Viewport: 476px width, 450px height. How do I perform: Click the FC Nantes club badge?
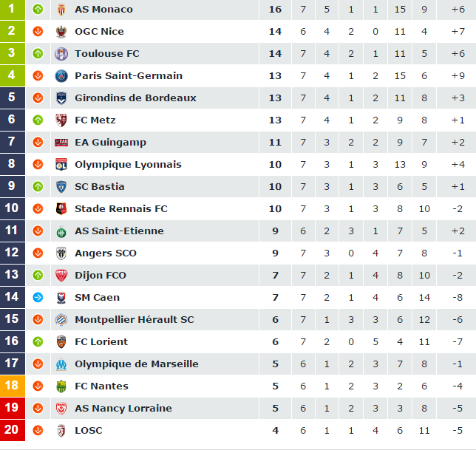[x=61, y=386]
